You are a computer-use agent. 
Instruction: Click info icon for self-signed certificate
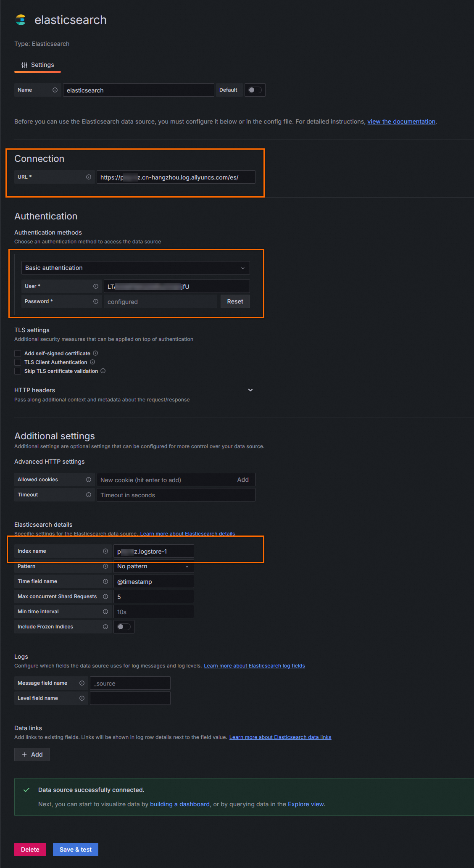coord(95,353)
